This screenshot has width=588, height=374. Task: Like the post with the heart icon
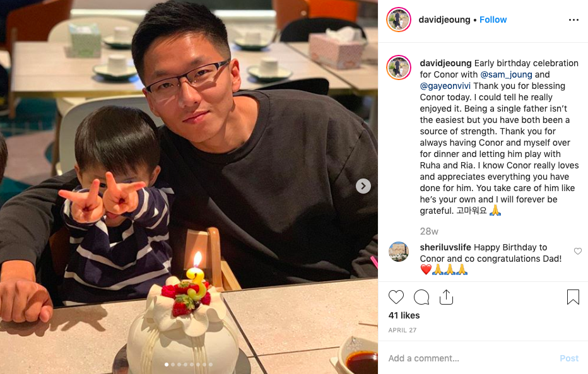point(396,297)
